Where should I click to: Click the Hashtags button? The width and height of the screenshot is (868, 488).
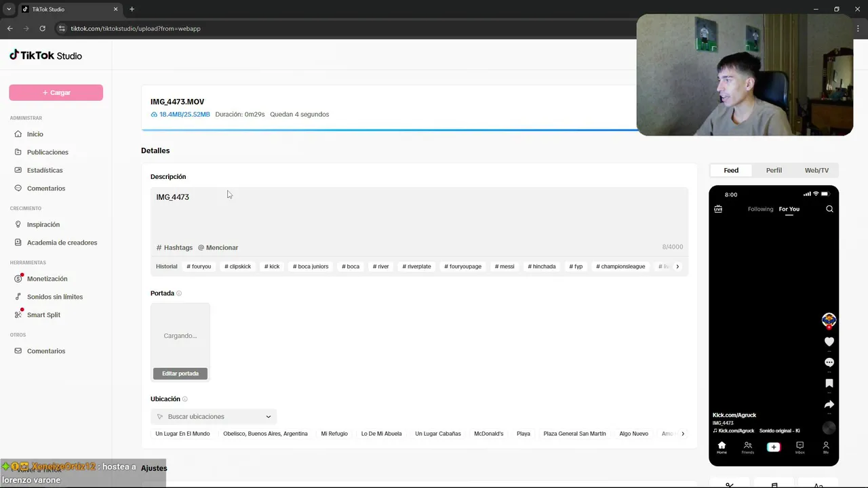pyautogui.click(x=174, y=247)
